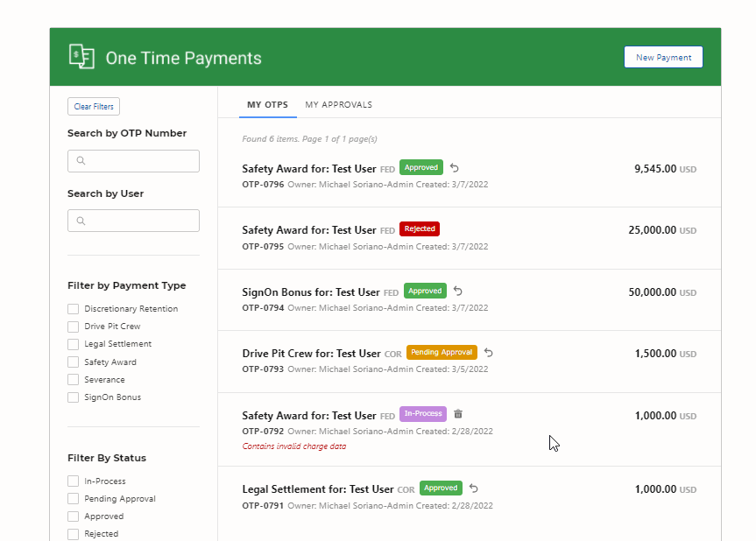This screenshot has height=541, width=756.
Task: Click the Filter by Payment Type heading
Action: tap(127, 285)
